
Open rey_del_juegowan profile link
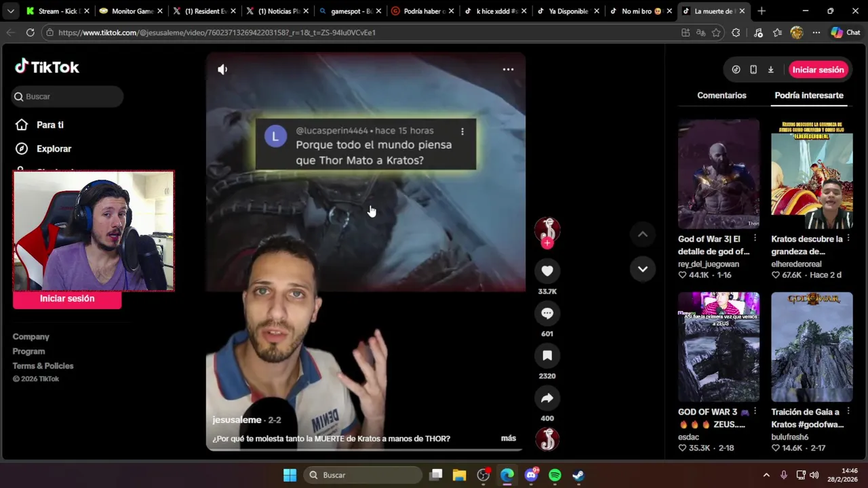pos(709,264)
